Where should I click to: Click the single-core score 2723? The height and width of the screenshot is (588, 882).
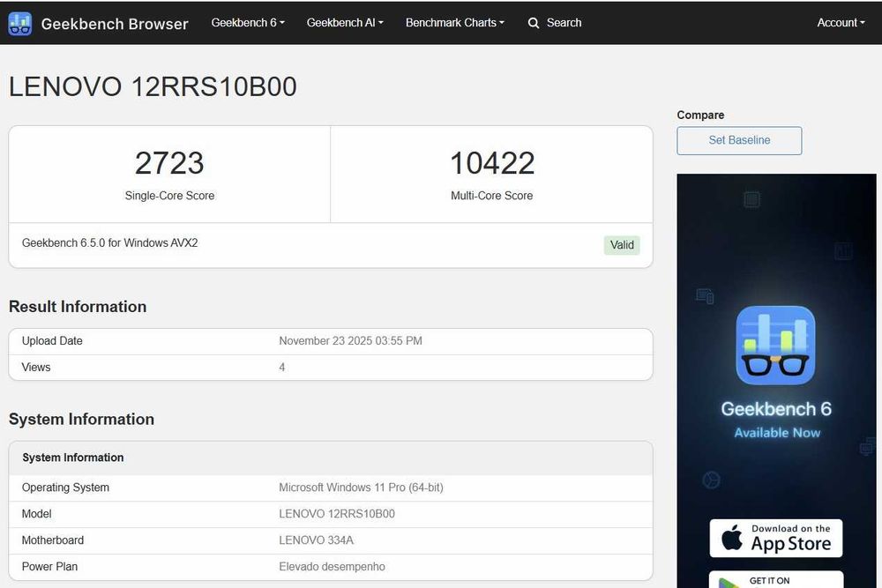click(169, 163)
